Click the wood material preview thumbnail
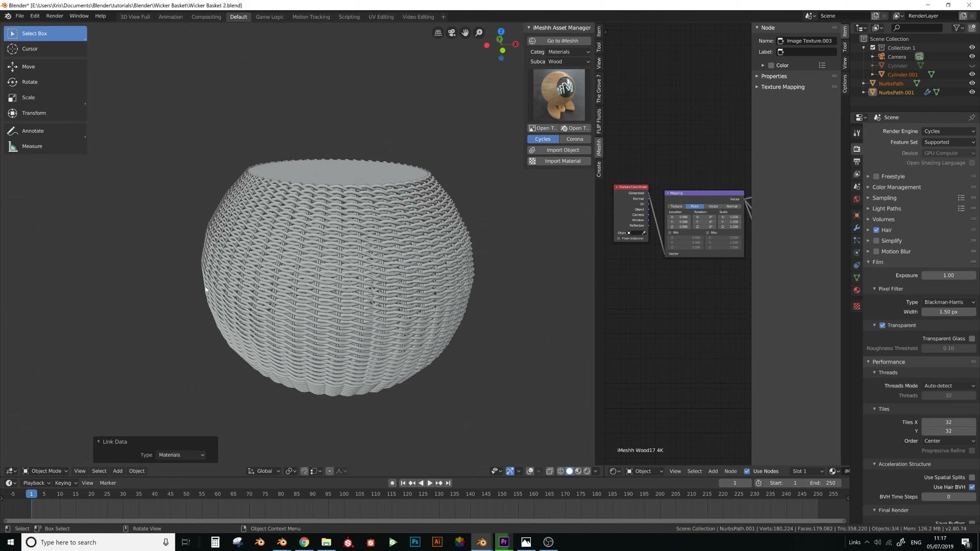Viewport: 980px width, 551px height. click(x=559, y=95)
